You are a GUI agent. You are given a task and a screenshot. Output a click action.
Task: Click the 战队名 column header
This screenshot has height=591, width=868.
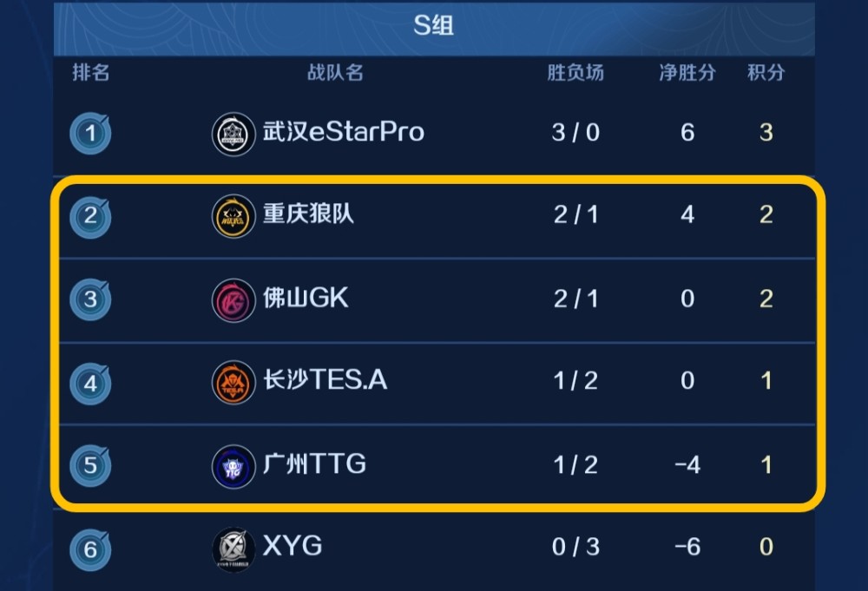point(335,73)
